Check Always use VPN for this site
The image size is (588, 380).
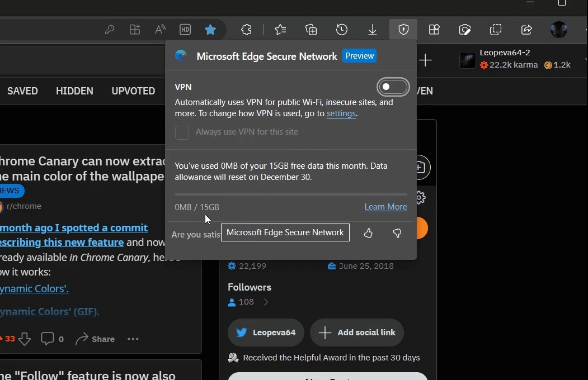click(182, 132)
